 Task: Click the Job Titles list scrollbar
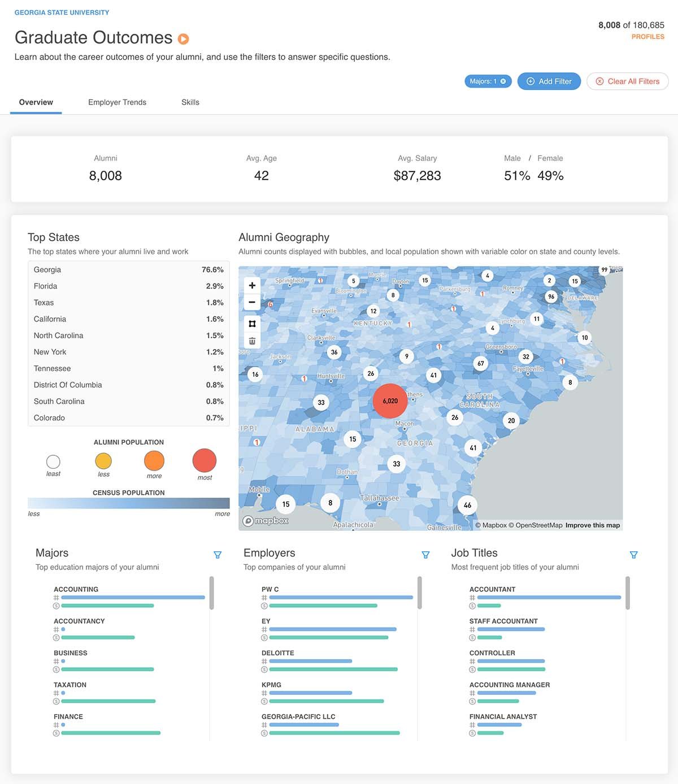point(627,593)
